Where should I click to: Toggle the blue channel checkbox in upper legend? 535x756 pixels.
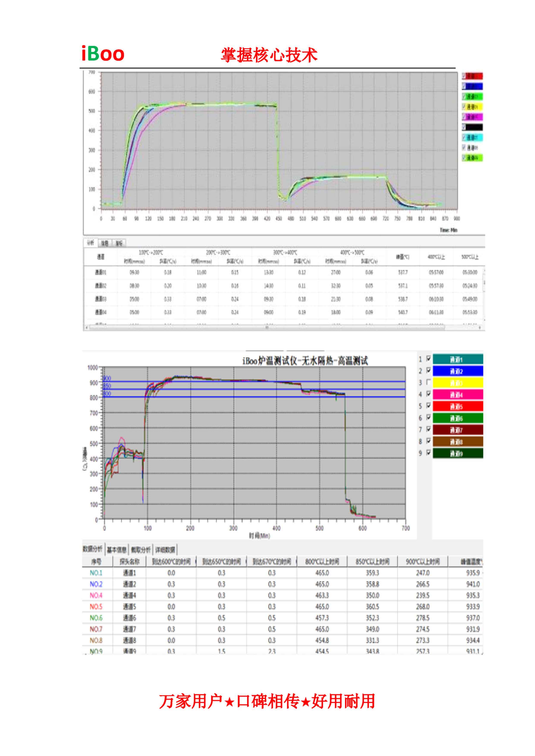(464, 86)
